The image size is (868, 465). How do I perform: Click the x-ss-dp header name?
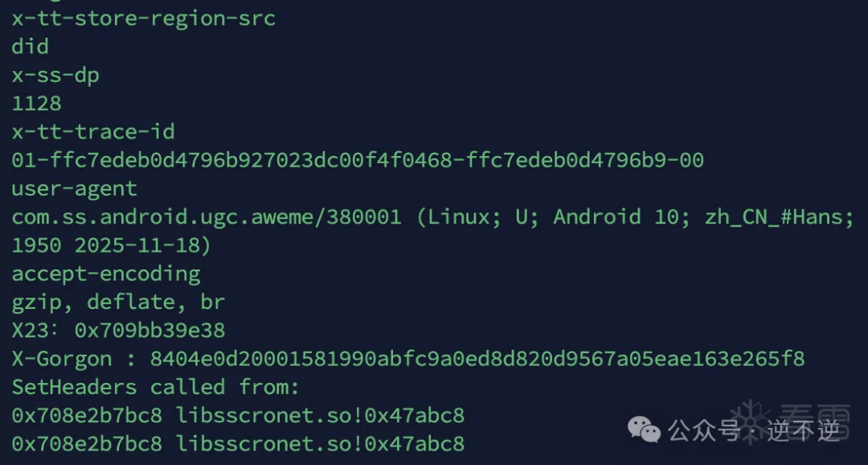(x=55, y=75)
